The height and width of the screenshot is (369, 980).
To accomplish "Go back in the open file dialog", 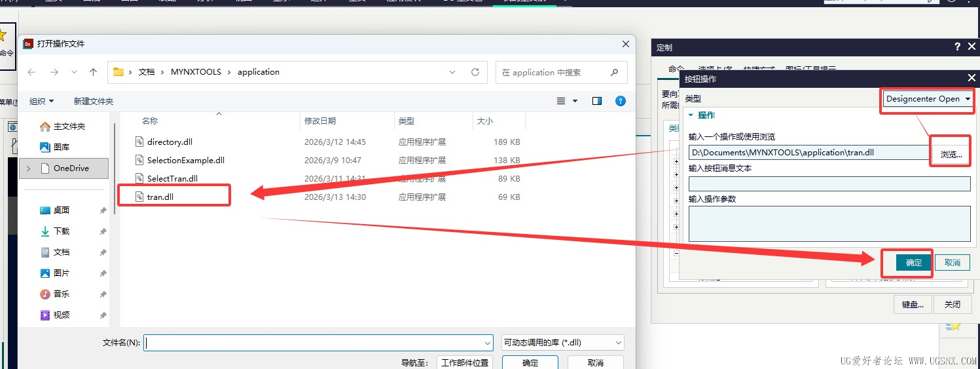I will tap(31, 72).
